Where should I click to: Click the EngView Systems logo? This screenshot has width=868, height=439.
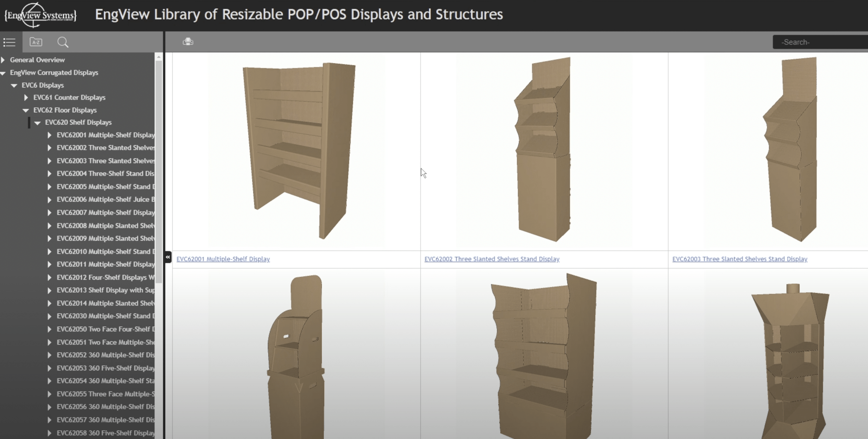point(40,15)
